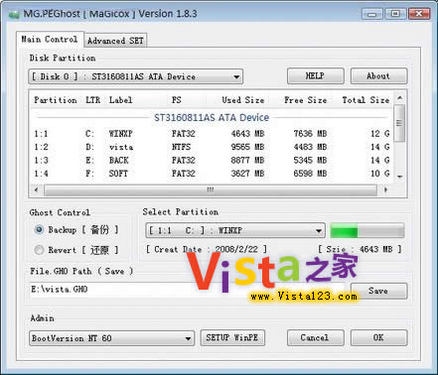
Task: Click the MG.PEGhost title bar app icon
Action: point(14,14)
